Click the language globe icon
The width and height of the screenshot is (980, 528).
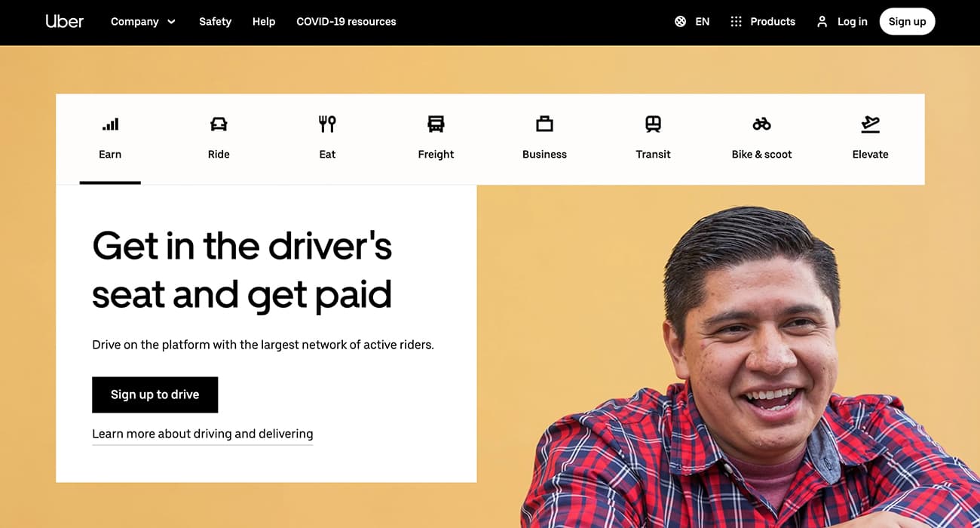pos(680,21)
